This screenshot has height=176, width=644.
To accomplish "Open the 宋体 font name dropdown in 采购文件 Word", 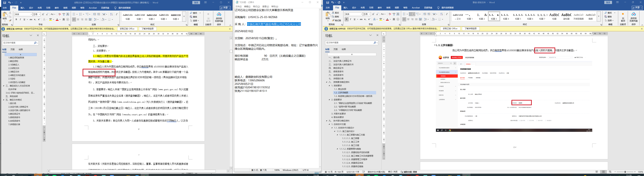I will pyautogui.click(x=31, y=15).
